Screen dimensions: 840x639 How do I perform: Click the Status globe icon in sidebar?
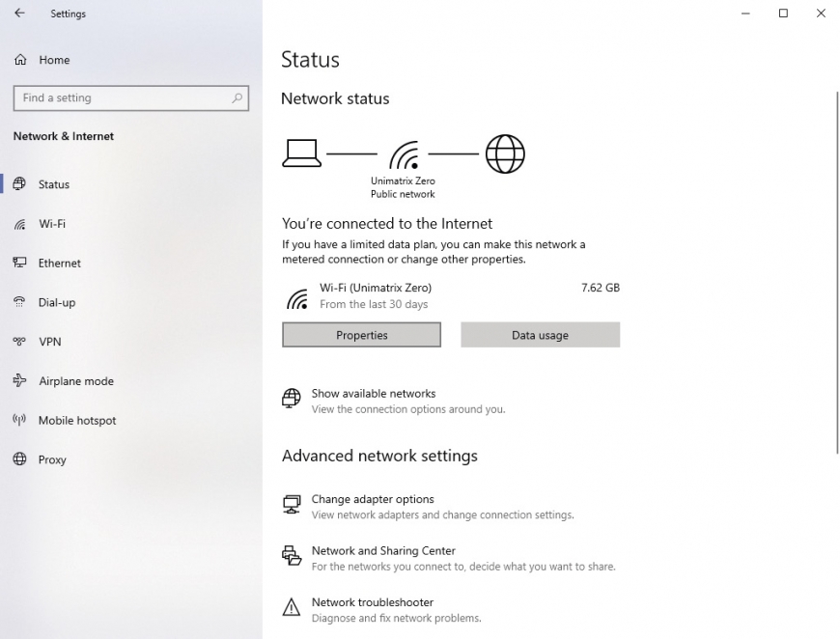tap(19, 183)
